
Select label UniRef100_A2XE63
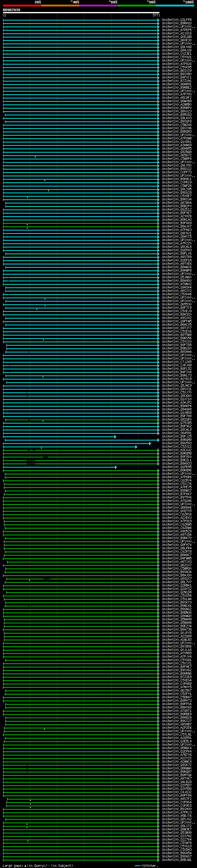pyautogui.click(x=177, y=518)
